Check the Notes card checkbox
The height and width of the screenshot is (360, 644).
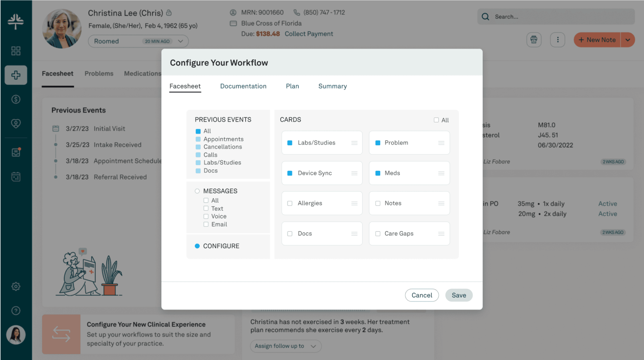click(x=378, y=203)
